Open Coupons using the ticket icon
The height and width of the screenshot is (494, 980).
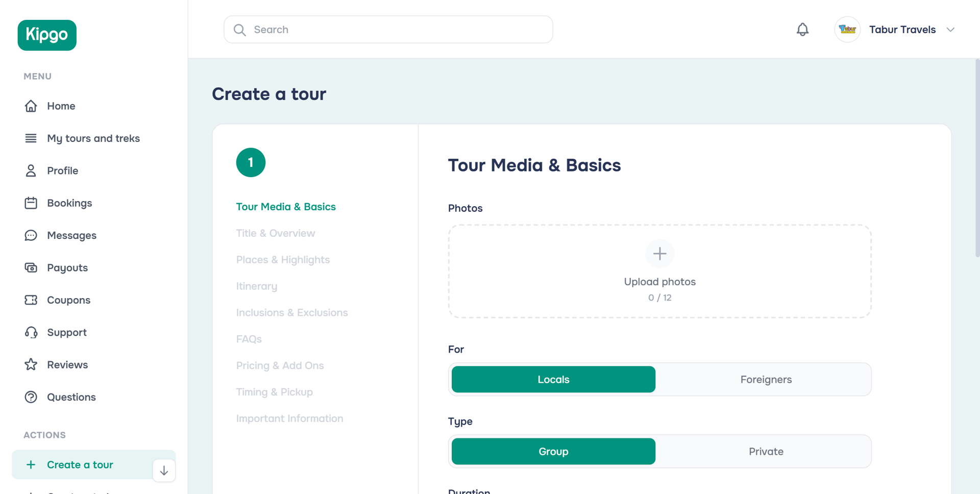(x=31, y=300)
